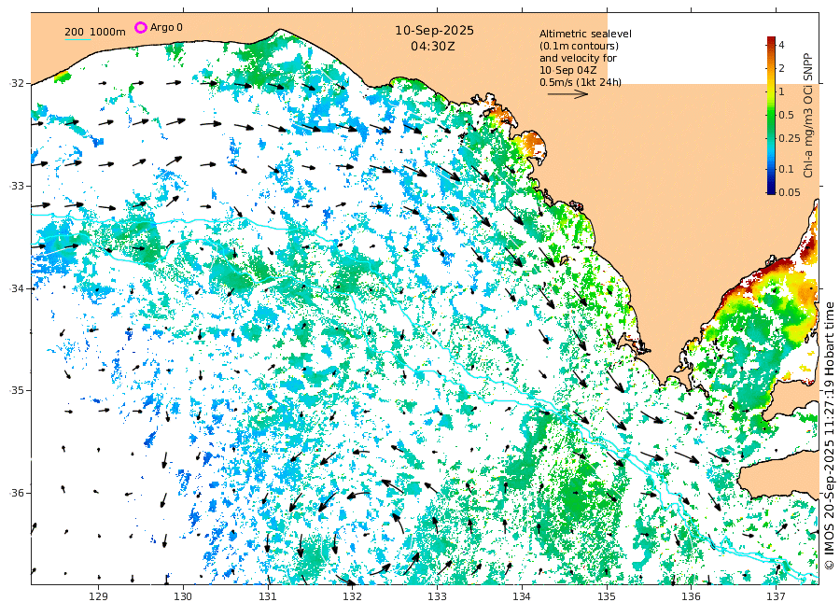The image size is (840, 616).
Task: Click the 'Altimetric sealevel' legend heading
Action: pyautogui.click(x=585, y=34)
